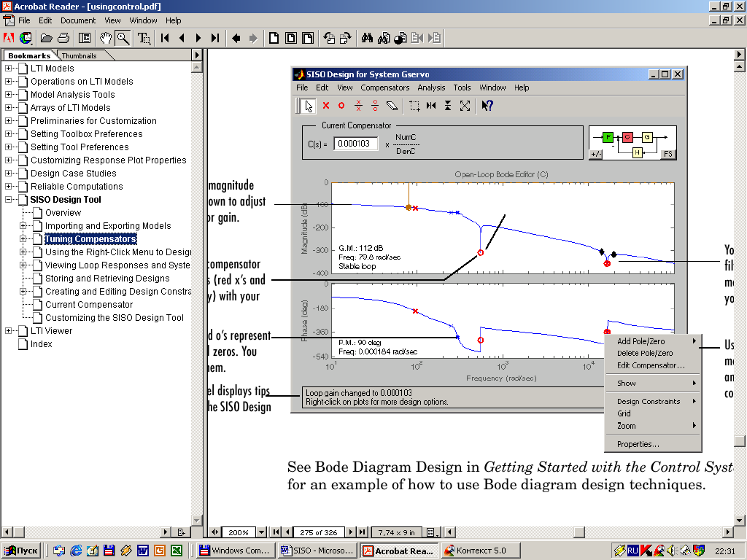
Task: Open the Пуск start button
Action: point(21,551)
